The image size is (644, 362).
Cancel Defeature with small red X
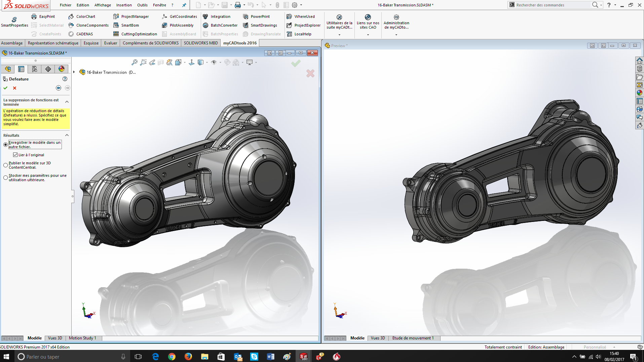click(14, 88)
